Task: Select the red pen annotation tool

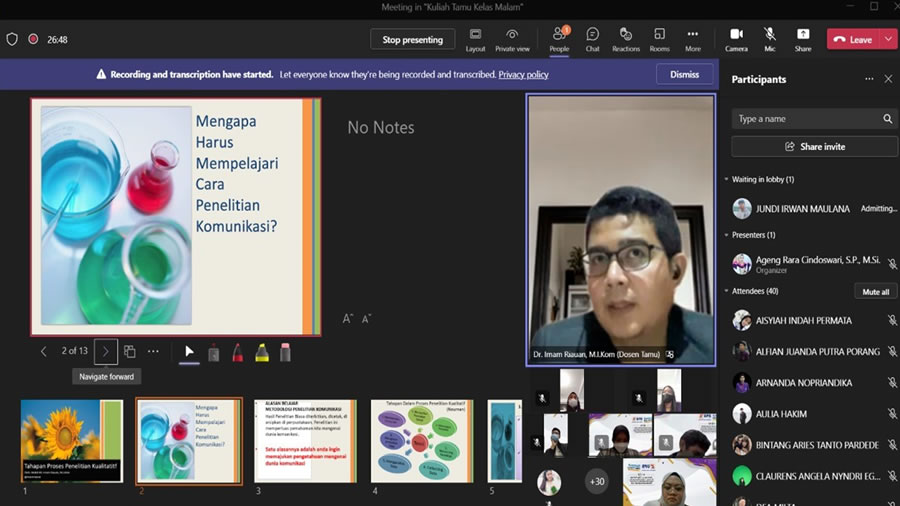Action: (x=238, y=352)
